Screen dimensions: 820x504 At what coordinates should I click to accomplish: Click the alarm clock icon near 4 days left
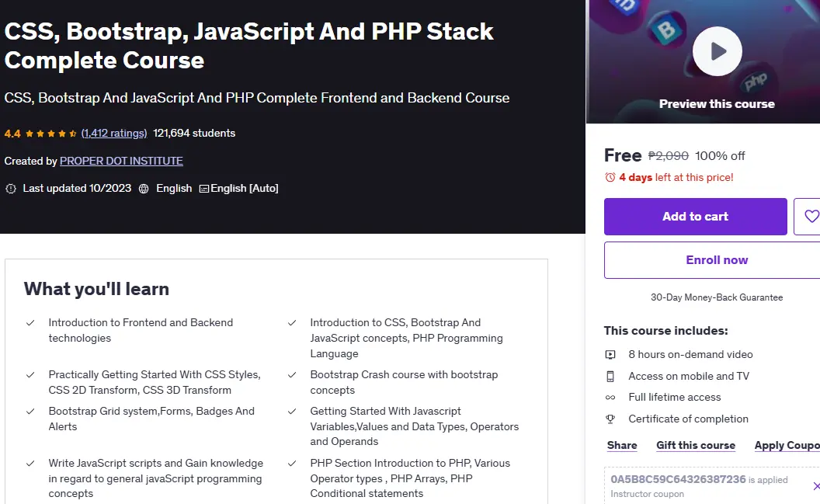(x=610, y=177)
